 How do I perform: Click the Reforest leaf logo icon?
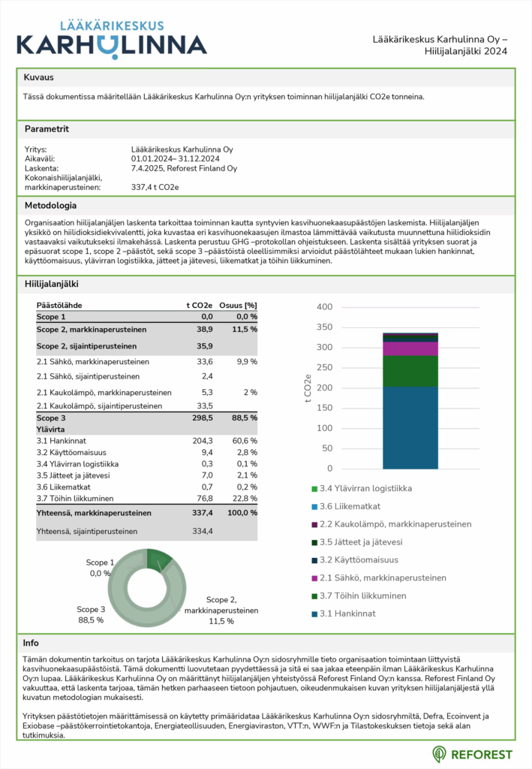click(x=440, y=753)
